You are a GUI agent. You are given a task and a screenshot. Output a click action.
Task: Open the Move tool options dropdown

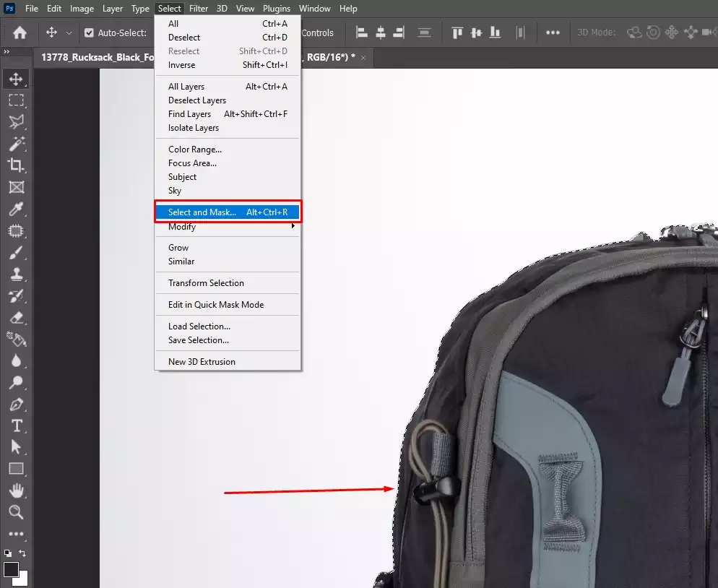68,33
